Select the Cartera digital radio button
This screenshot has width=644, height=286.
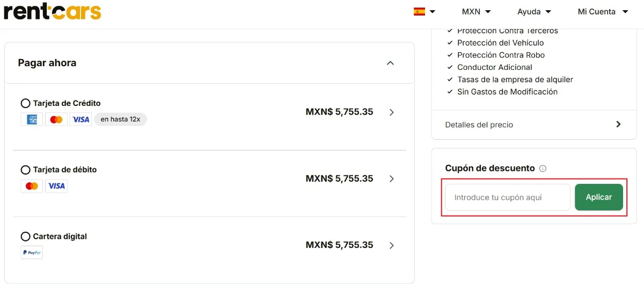coord(25,237)
